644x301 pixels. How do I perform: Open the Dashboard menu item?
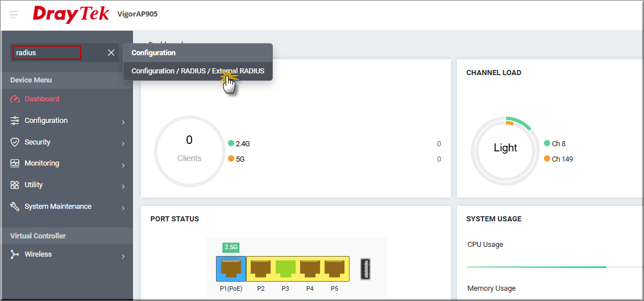pyautogui.click(x=42, y=99)
